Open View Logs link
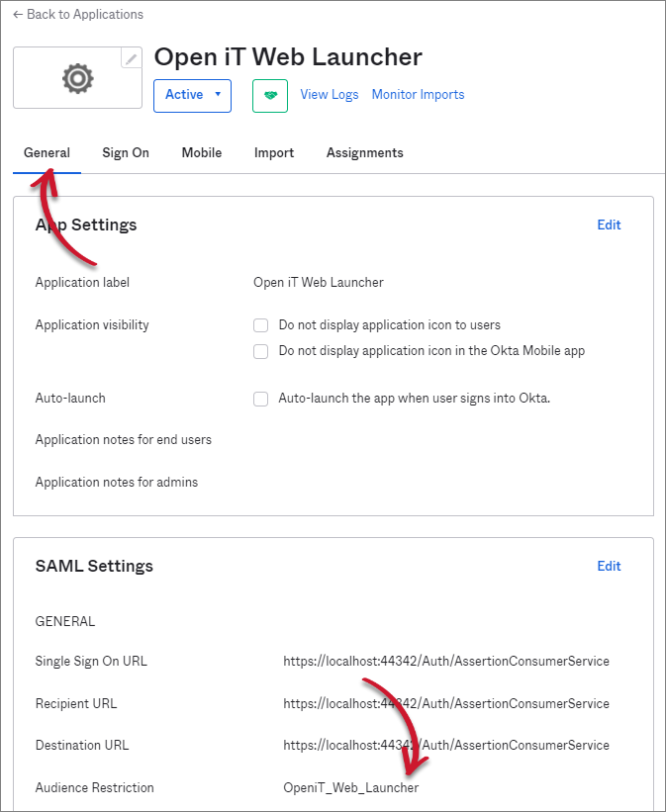Image resolution: width=666 pixels, height=812 pixels. pos(329,95)
